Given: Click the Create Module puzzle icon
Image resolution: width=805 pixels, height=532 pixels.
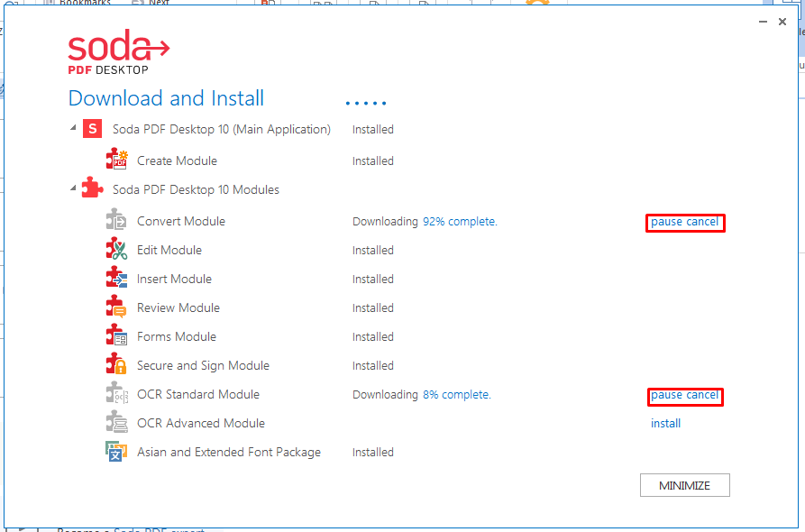Looking at the screenshot, I should (x=116, y=160).
